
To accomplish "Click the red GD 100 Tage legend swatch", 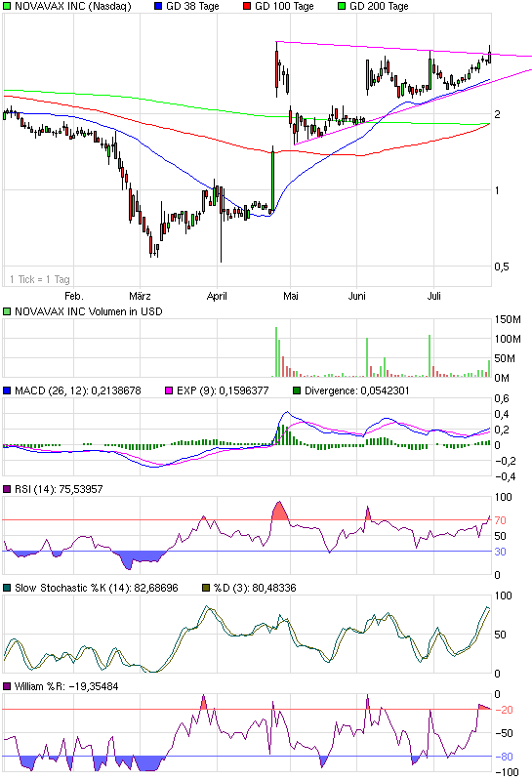I will tap(247, 7).
